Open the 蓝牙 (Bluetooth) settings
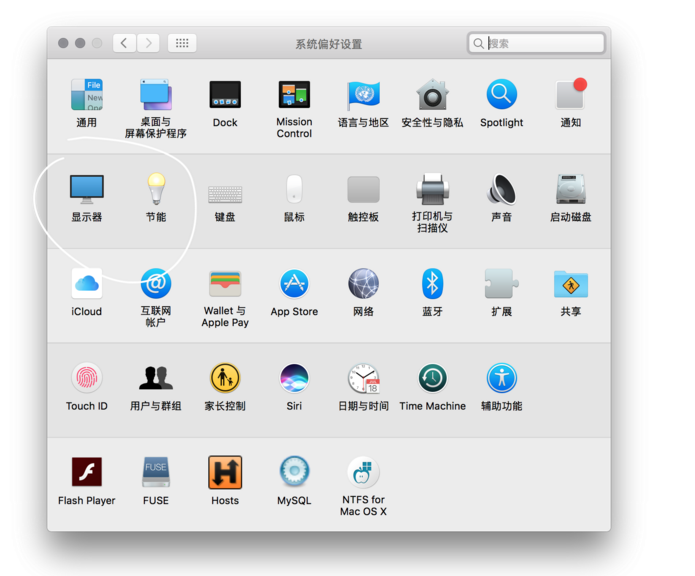This screenshot has height=576, width=695. coord(432,284)
